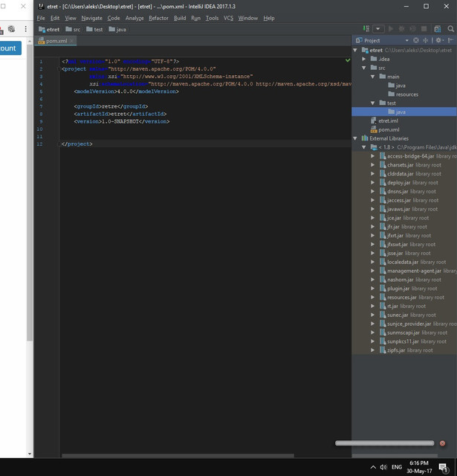Screen dimensions: 457x476
Task: Expand the .idea folder node
Action: (x=364, y=59)
